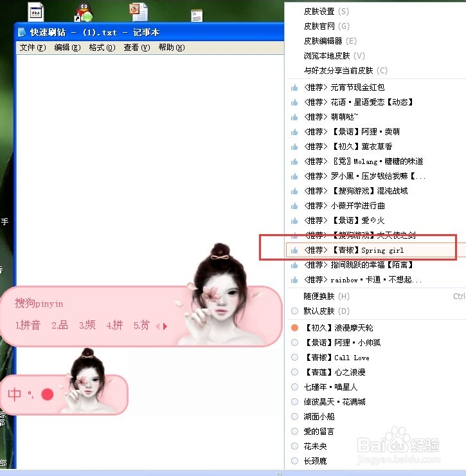Click Notepad title bar document icon
The width and height of the screenshot is (466, 476).
[x=22, y=32]
